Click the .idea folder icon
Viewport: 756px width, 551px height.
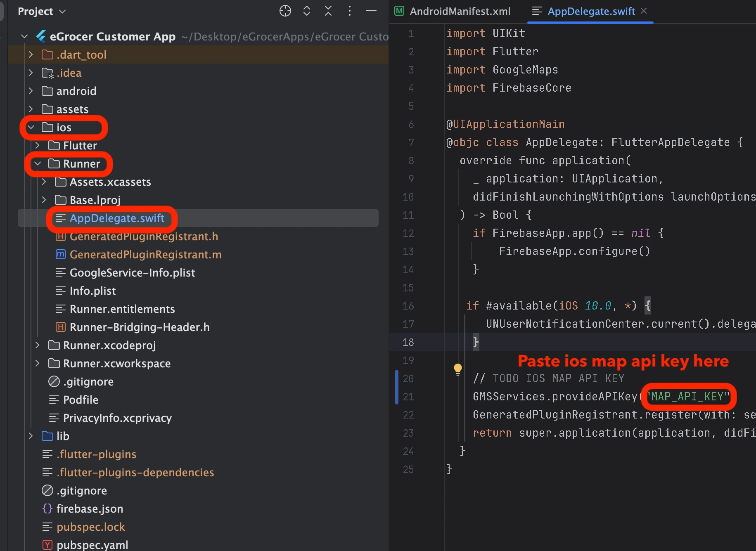47,73
